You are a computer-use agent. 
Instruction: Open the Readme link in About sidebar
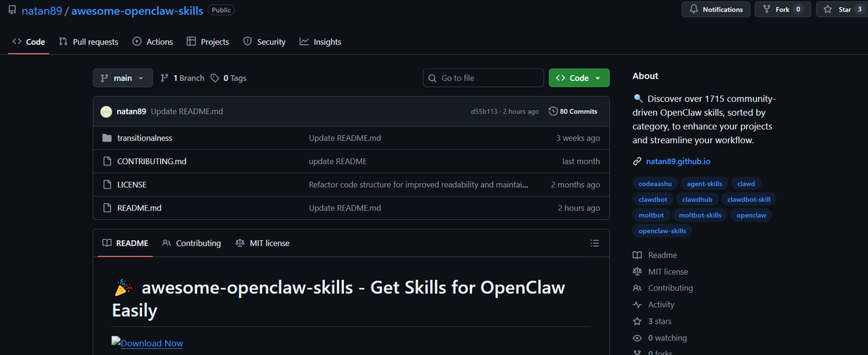[655, 255]
